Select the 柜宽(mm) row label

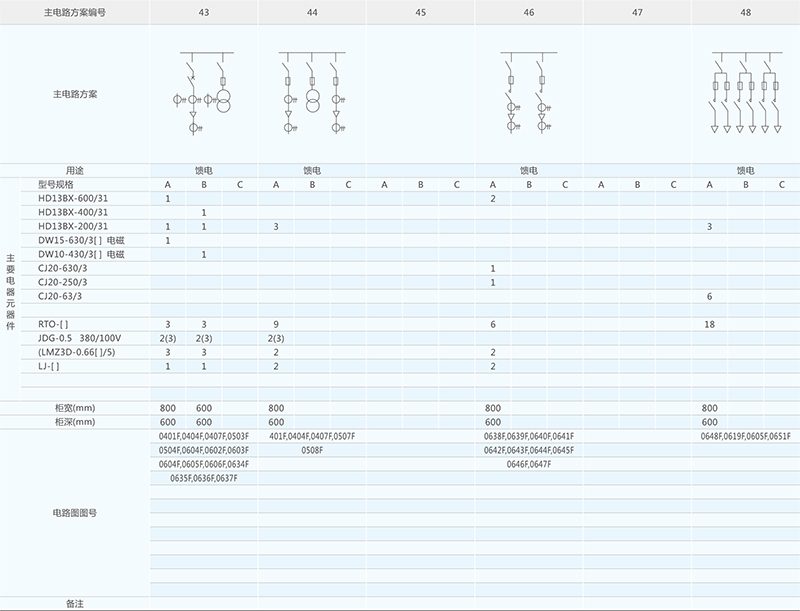point(75,408)
